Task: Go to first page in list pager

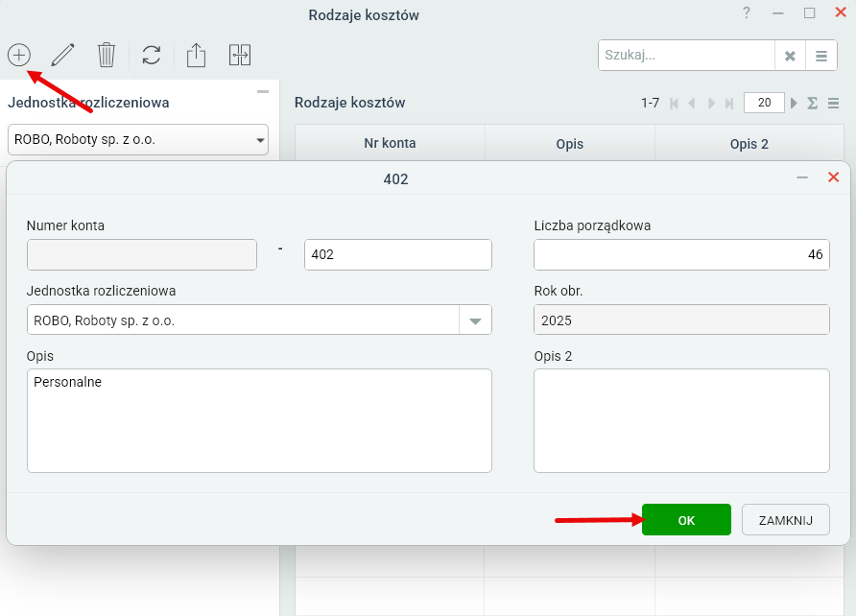Action: pos(674,103)
